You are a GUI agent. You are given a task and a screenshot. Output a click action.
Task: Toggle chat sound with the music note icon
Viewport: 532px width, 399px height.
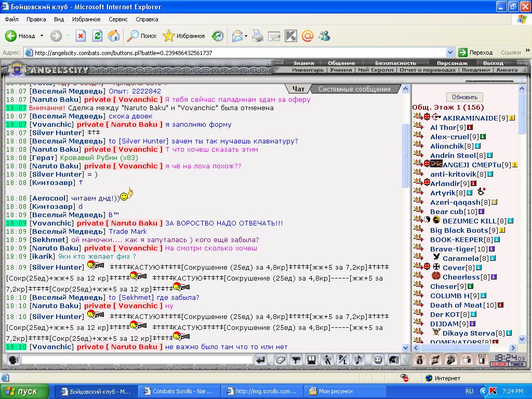click(358, 360)
